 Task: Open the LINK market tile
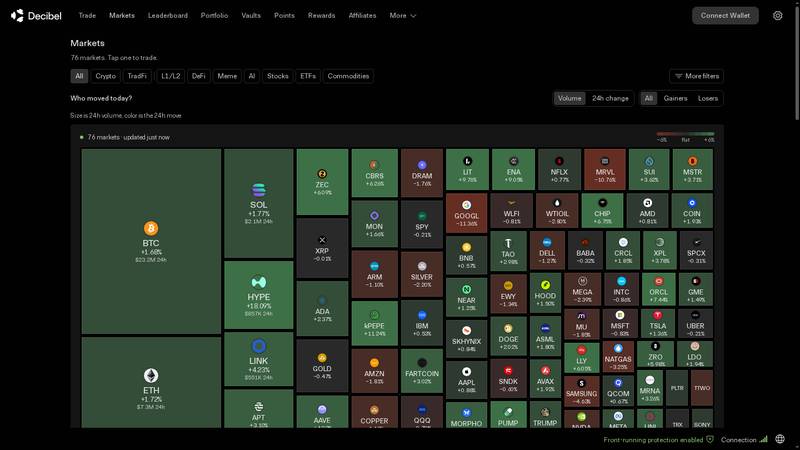259,359
